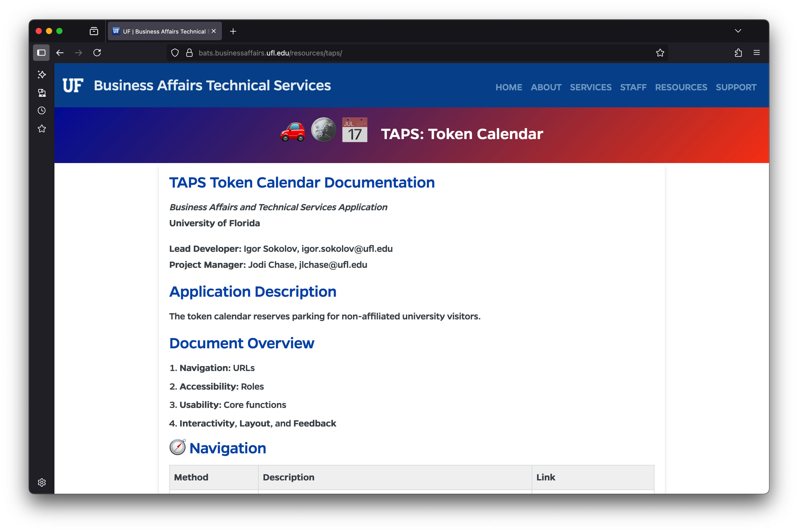Screen dimensions: 798x532
Task: Open a new tab with the plus button
Action: 233,31
